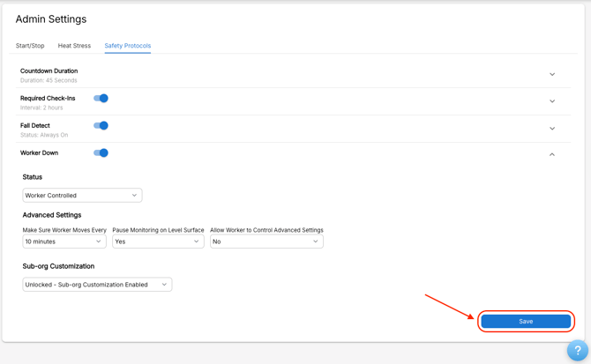Click the Required Check-Ins row title
Screen dimensions: 591x364
click(48, 99)
